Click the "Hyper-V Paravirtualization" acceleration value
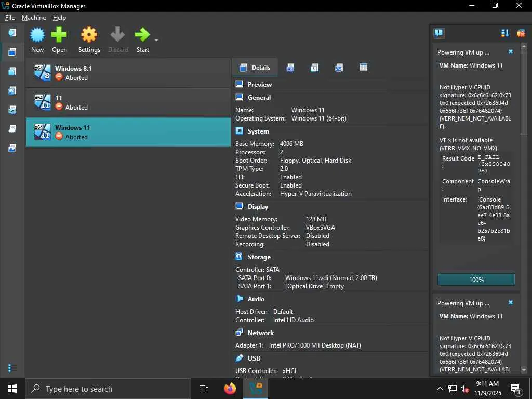The height and width of the screenshot is (399, 532). coord(315,194)
